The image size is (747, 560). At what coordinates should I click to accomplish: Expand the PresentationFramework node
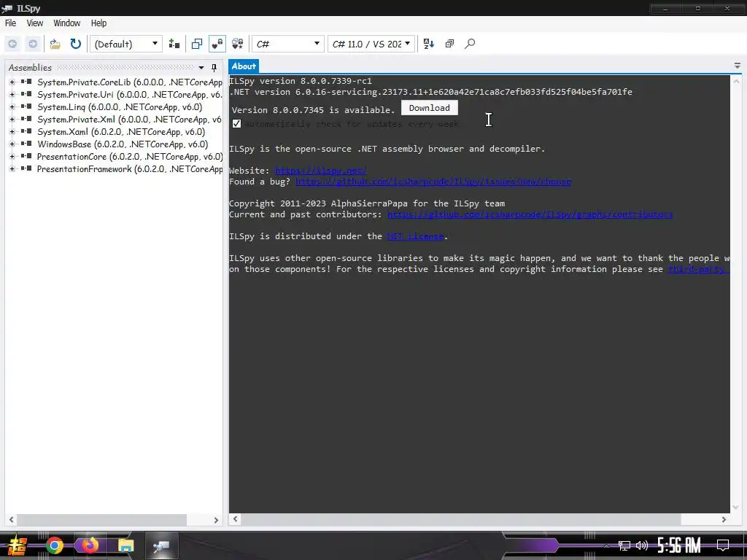point(12,168)
